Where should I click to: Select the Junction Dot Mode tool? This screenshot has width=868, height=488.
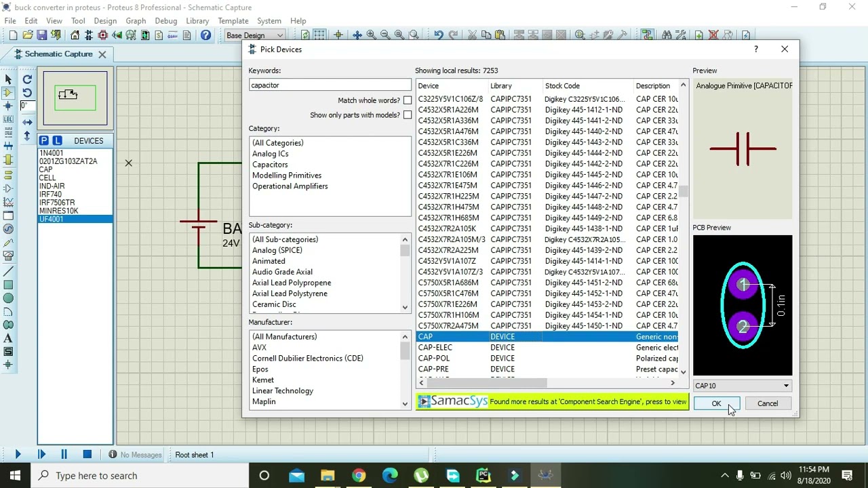(x=8, y=106)
